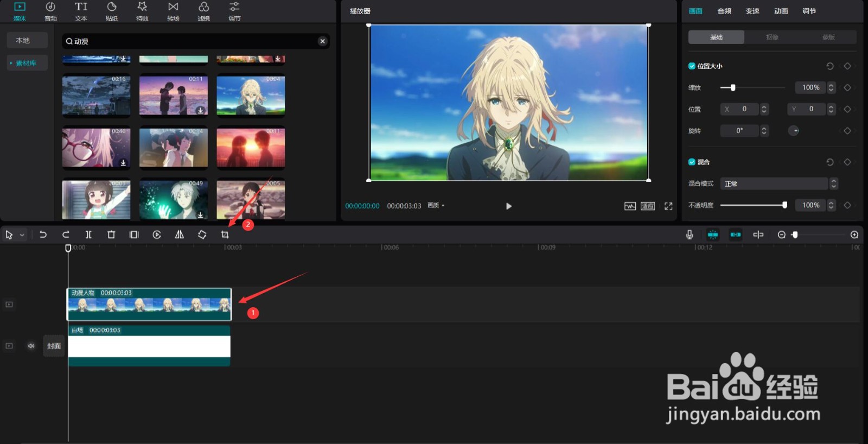The height and width of the screenshot is (444, 868).
Task: Open the 文本 text tool icon
Action: [x=81, y=11]
